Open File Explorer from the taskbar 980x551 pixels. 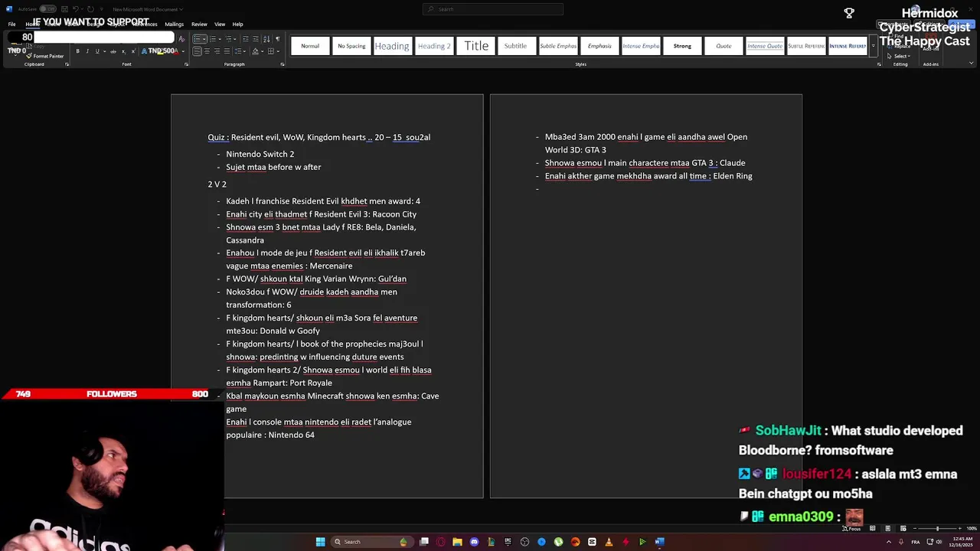pyautogui.click(x=457, y=542)
